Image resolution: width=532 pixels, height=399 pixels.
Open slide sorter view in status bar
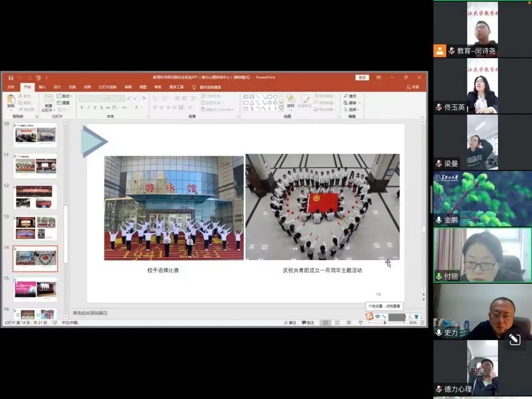(x=337, y=323)
